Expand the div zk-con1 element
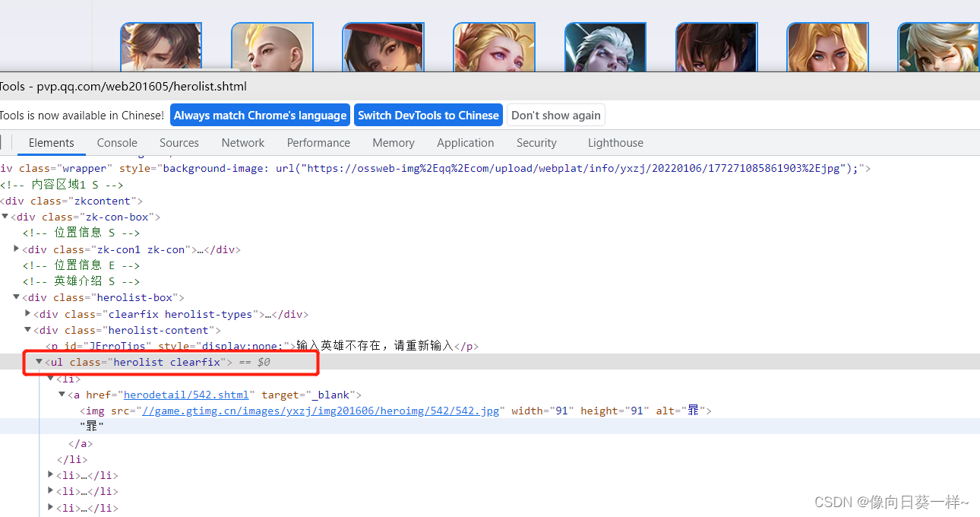This screenshot has height=517, width=980. [16, 249]
